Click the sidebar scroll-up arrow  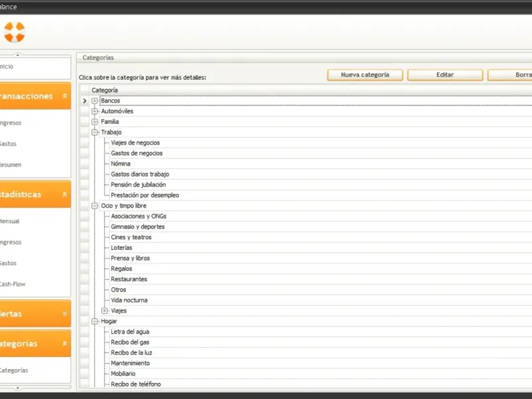point(18,55)
